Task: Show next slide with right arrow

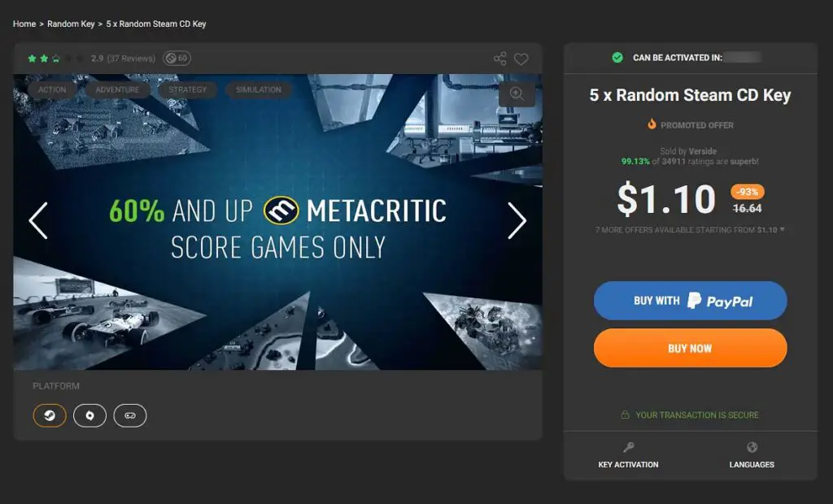Action: tap(517, 220)
